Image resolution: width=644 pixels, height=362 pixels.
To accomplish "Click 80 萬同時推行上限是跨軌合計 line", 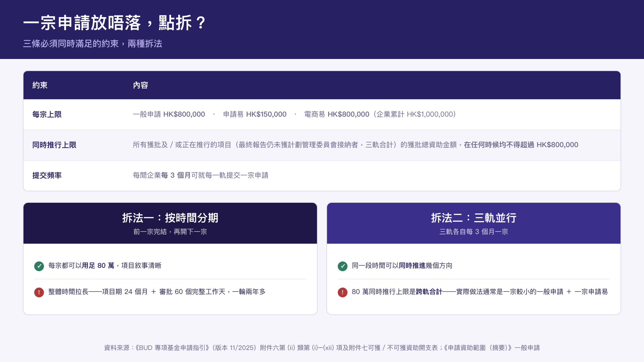I will (480, 292).
